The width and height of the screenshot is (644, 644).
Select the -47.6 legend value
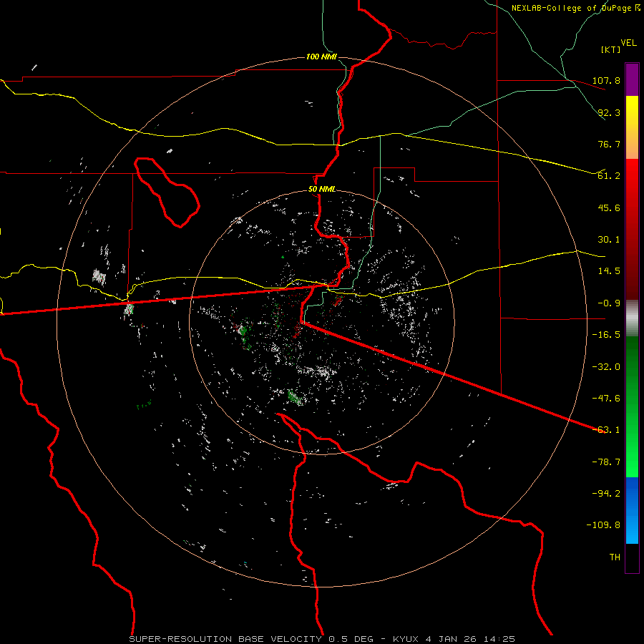606,399
